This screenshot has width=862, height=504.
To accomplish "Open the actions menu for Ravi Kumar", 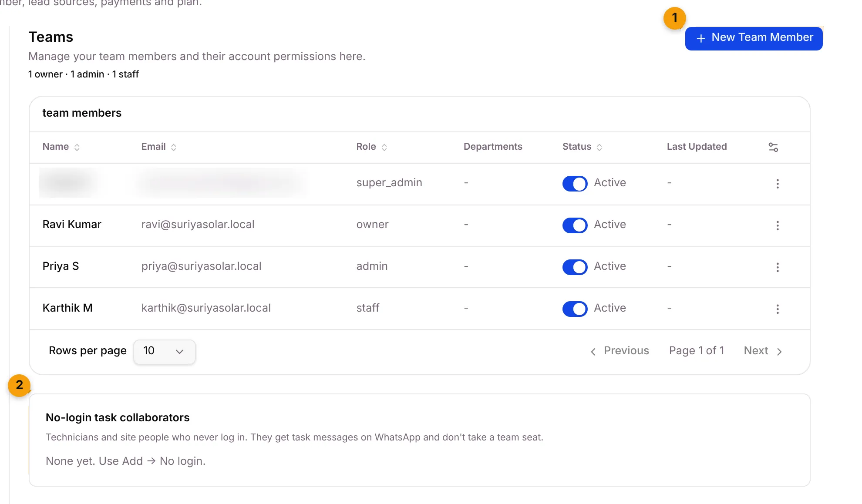I will tap(778, 225).
